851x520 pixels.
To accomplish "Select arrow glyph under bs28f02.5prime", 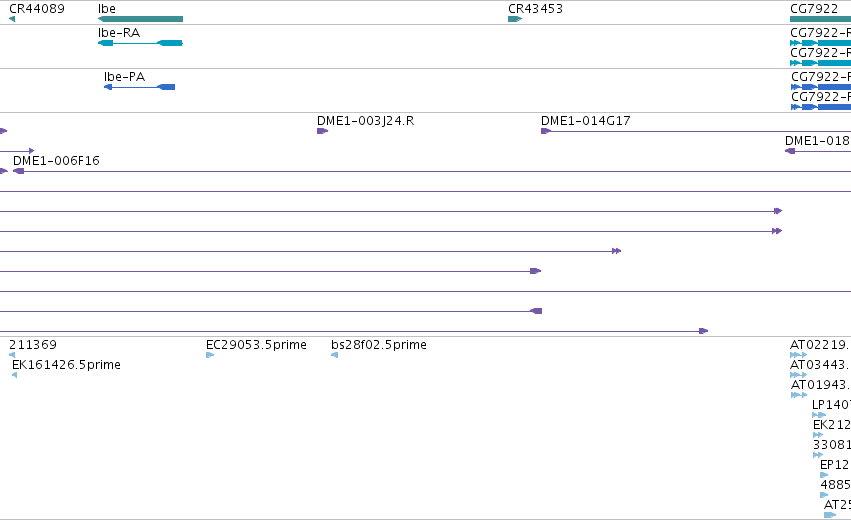I will tap(334, 355).
